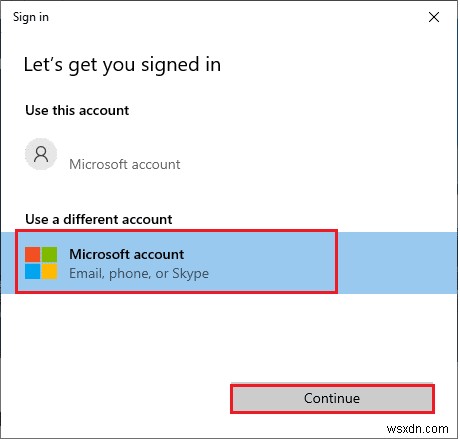
Task: Close the Sign in dialog
Action: click(434, 17)
